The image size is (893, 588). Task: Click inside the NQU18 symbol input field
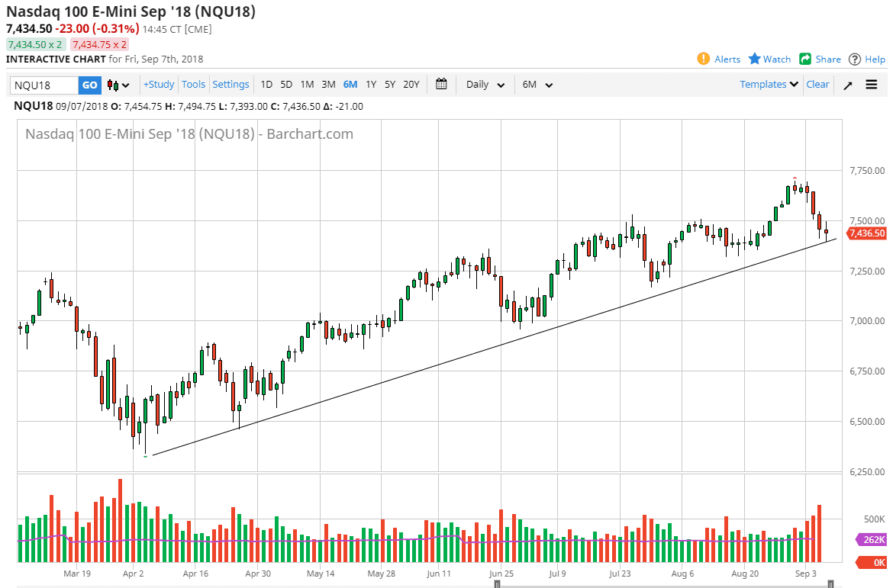(42, 85)
